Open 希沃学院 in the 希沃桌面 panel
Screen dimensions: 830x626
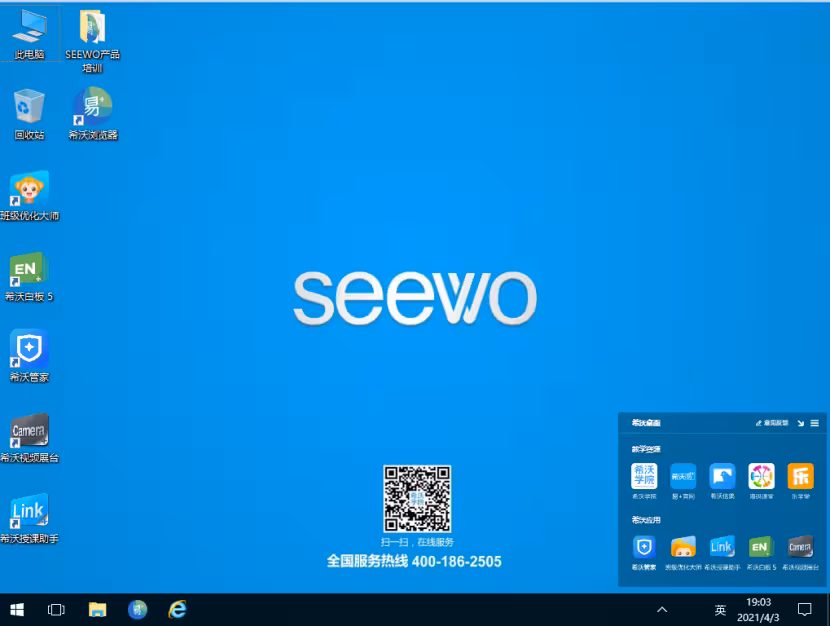tap(644, 480)
